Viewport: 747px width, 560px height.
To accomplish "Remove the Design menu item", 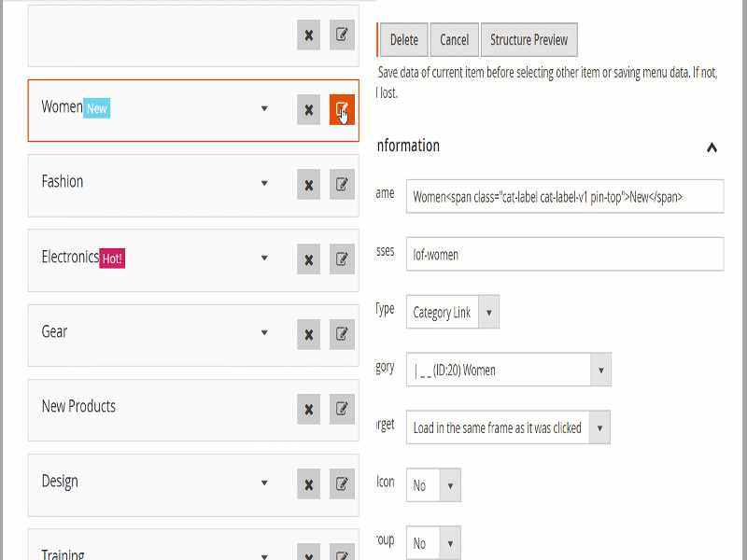I will pyautogui.click(x=308, y=483).
